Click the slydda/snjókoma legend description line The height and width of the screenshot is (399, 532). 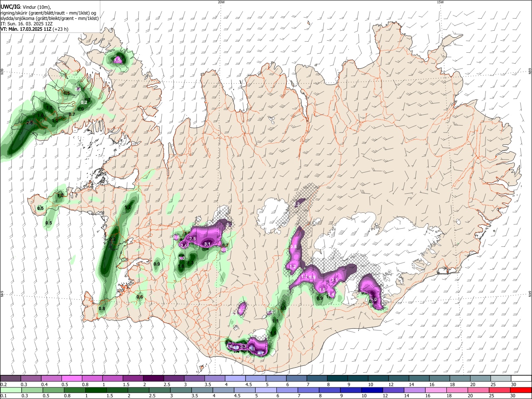tap(49, 18)
